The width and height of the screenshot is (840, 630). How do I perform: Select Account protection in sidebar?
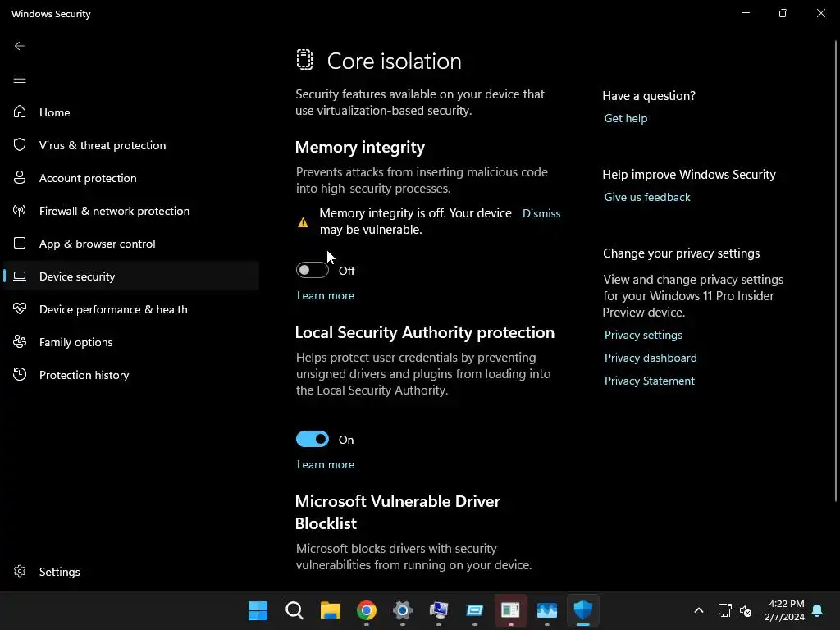pos(131,177)
